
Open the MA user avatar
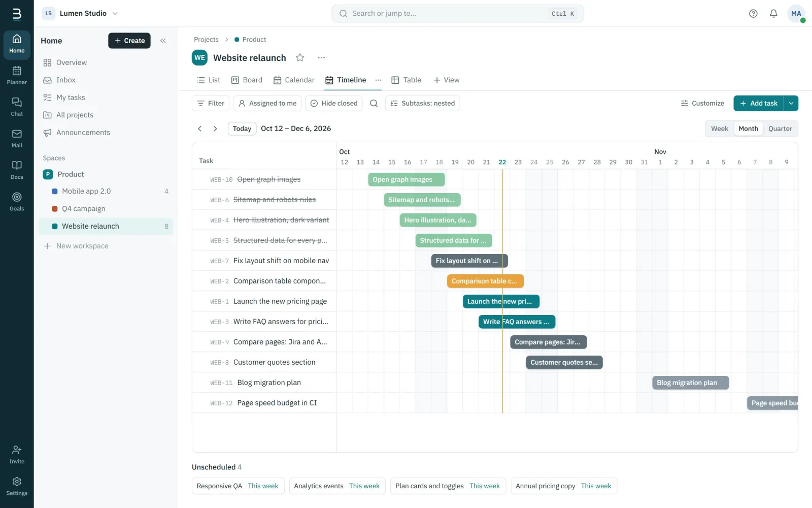pos(796,14)
